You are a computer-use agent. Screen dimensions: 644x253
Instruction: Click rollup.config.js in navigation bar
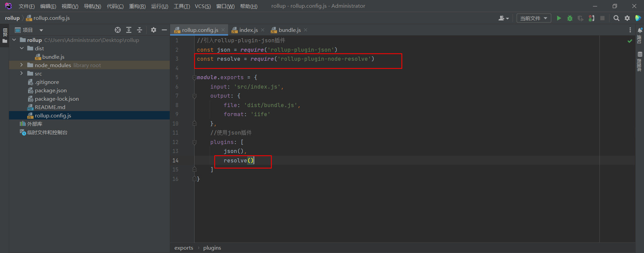pos(48,18)
